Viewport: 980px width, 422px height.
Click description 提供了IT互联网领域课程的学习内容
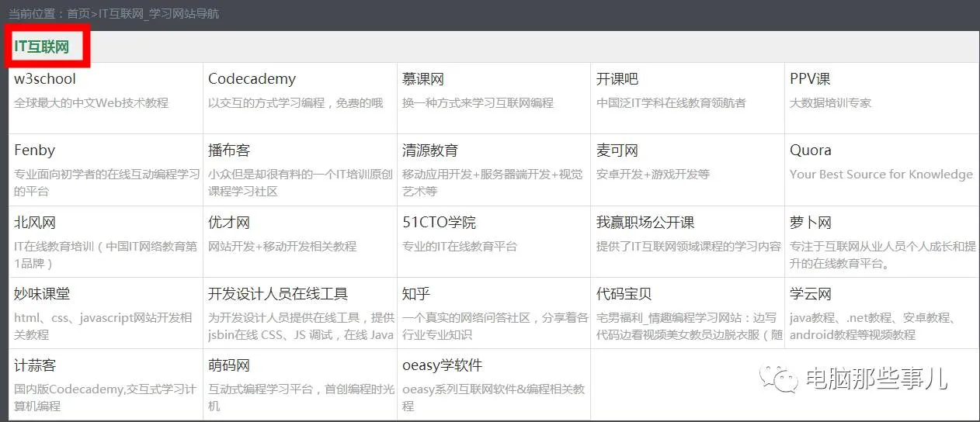(689, 246)
